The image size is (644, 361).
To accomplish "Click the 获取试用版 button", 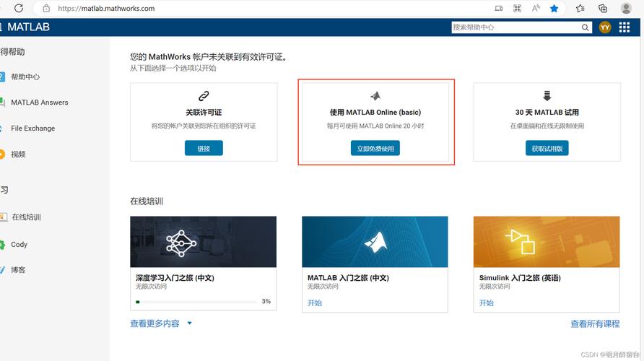I will (547, 148).
